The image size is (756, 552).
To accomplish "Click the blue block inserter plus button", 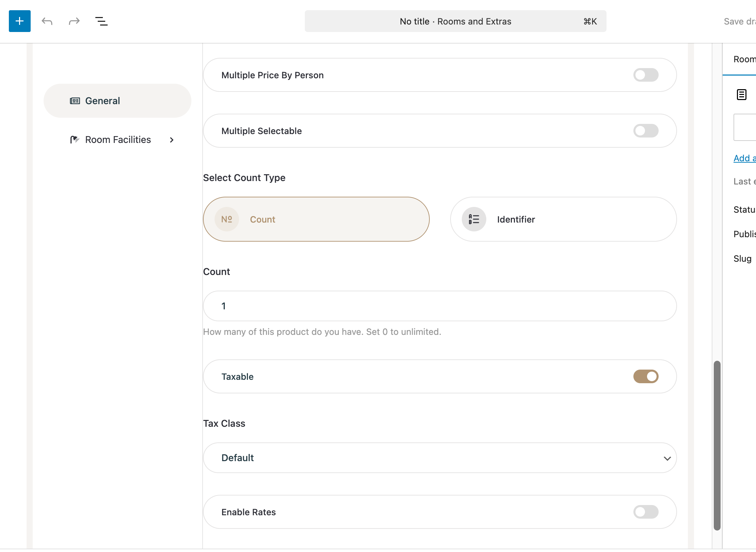I will coord(20,21).
